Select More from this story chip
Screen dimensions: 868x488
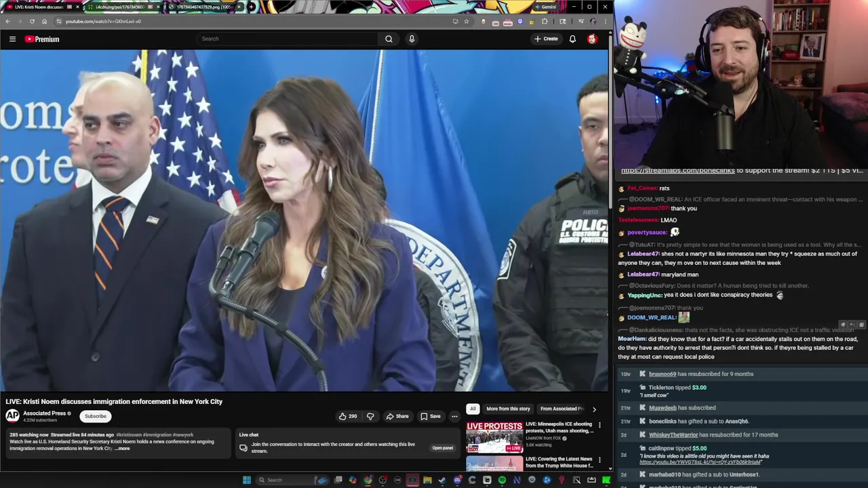pyautogui.click(x=508, y=409)
